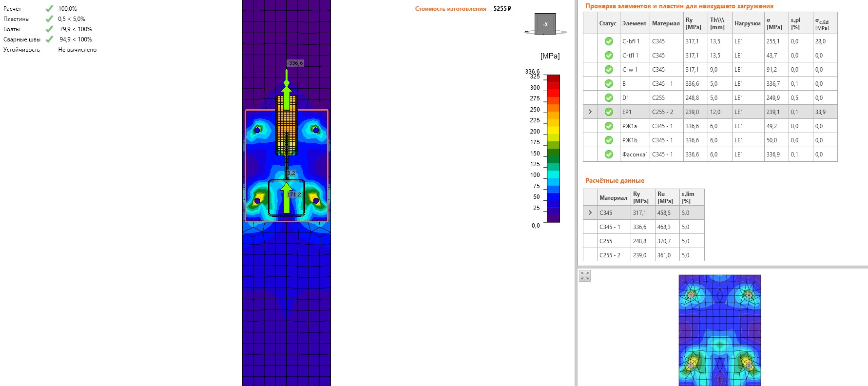Select the C255 material data row

pyautogui.click(x=644, y=241)
